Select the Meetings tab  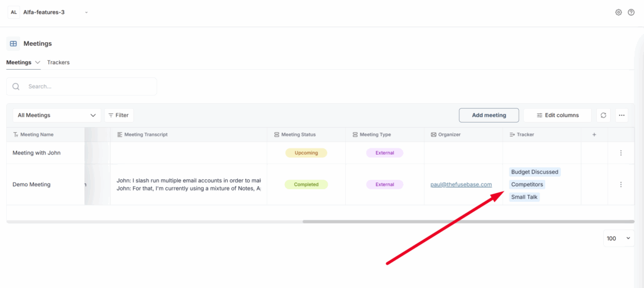tap(18, 62)
